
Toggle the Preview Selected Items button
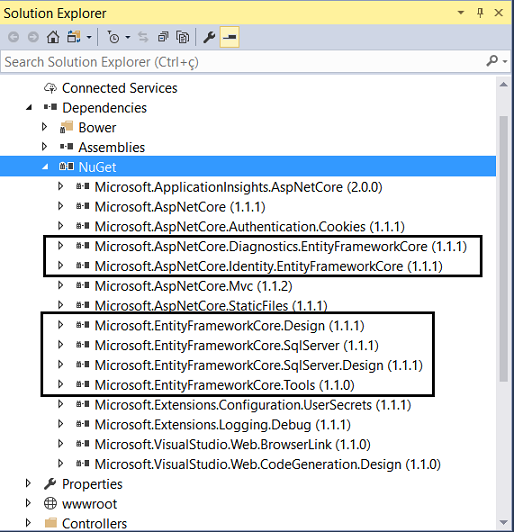230,37
